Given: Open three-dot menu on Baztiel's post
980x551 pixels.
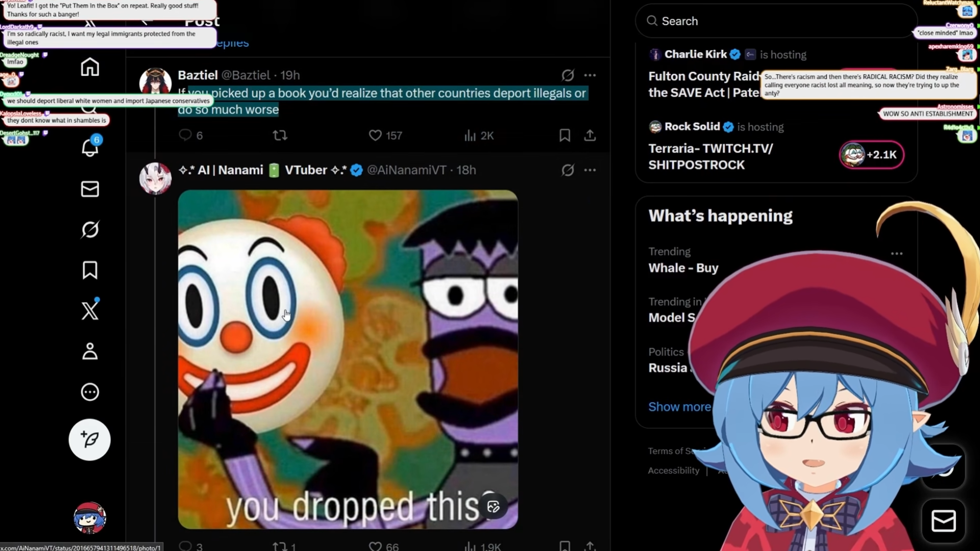Looking at the screenshot, I should (590, 75).
